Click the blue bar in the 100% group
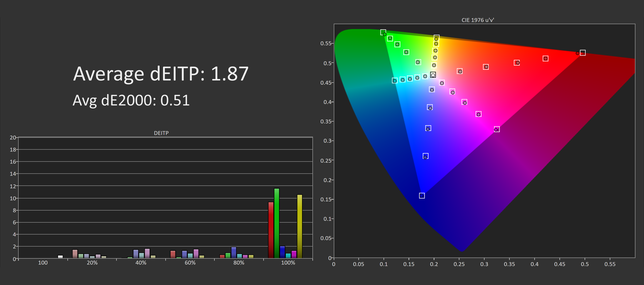This screenshot has width=644, height=285. tap(282, 252)
